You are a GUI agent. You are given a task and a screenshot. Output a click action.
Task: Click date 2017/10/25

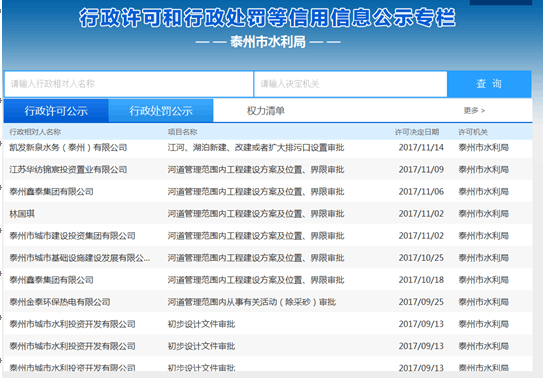[x=421, y=258]
